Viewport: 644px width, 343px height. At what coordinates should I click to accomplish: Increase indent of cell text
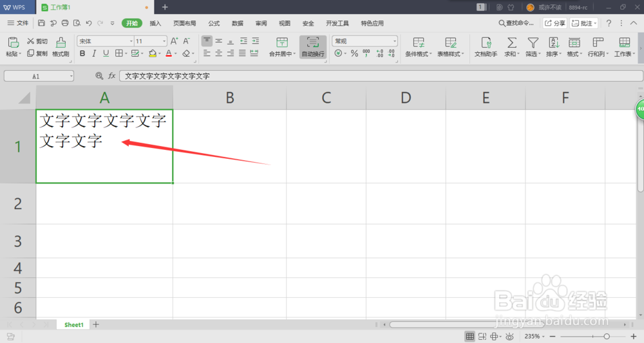[x=256, y=41]
